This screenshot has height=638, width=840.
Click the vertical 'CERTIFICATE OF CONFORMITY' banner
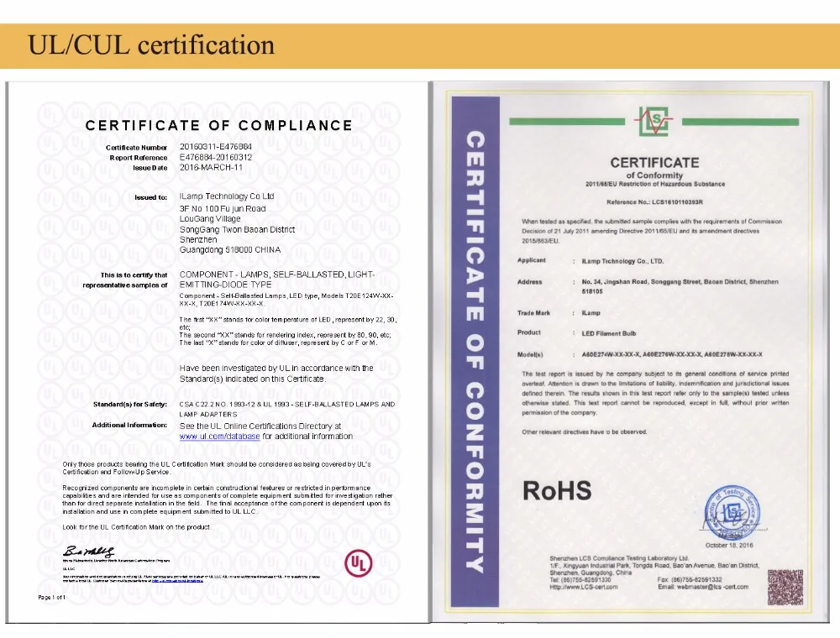pos(475,352)
